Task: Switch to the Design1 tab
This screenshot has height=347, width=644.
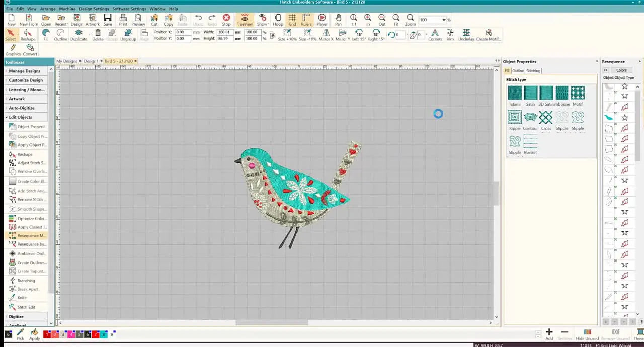Action: (91, 61)
